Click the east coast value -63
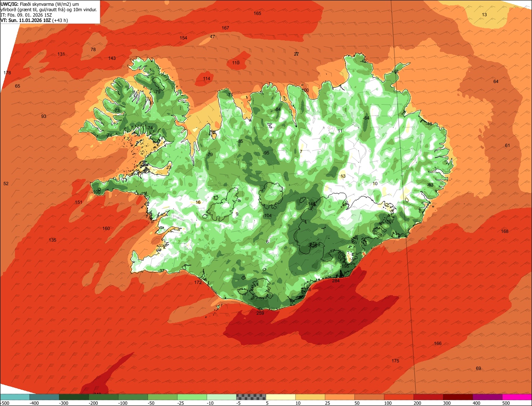532x406 pixels. (430, 185)
